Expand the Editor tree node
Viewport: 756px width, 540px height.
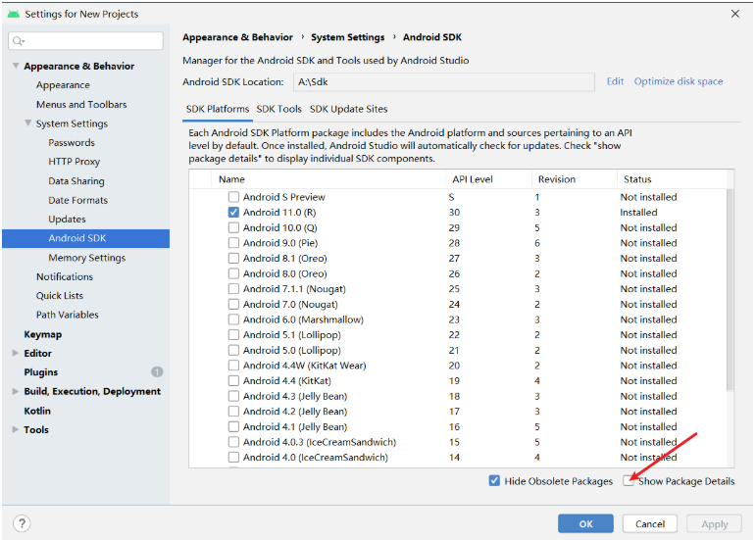pos(16,353)
